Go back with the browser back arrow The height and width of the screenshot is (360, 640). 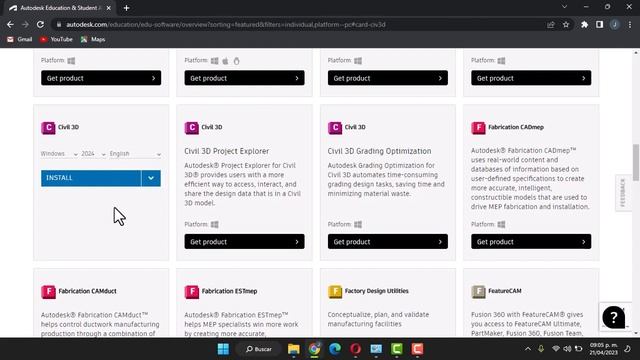click(10, 24)
